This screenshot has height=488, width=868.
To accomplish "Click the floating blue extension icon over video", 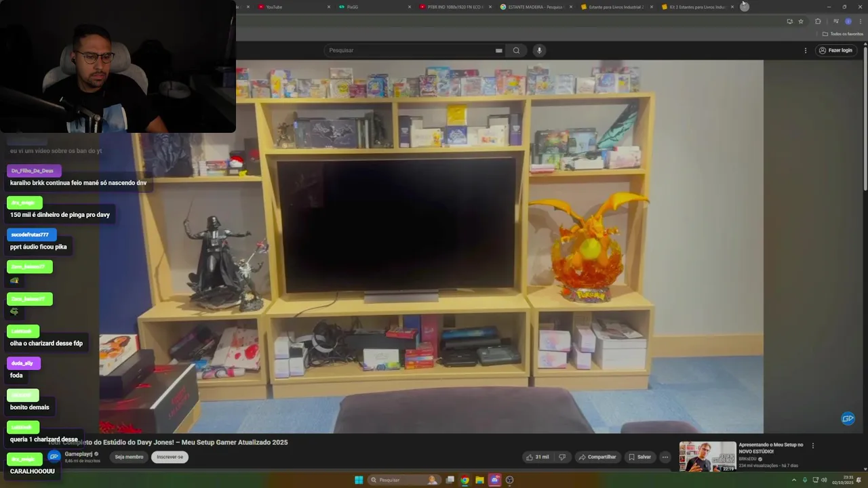I will coord(848,418).
